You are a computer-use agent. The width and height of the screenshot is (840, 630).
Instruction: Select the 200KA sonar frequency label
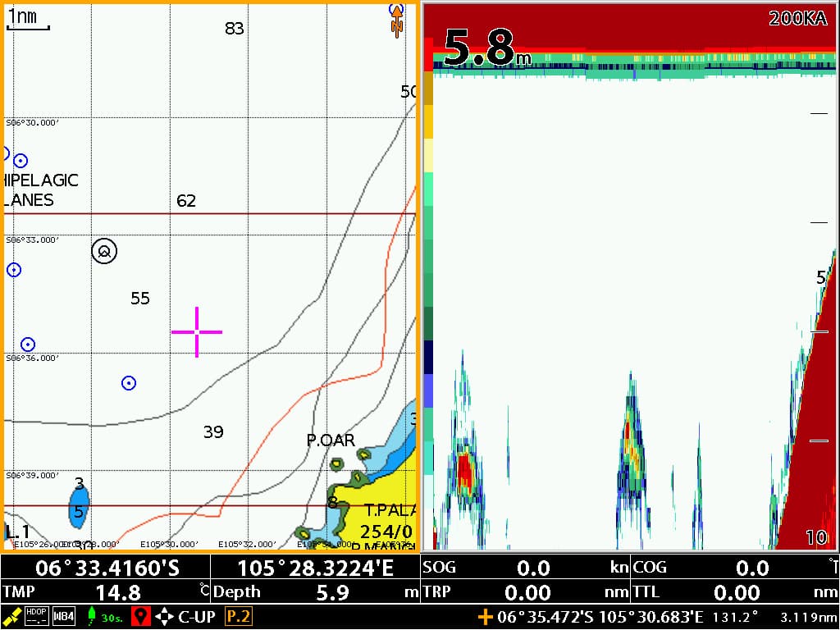coord(797,19)
